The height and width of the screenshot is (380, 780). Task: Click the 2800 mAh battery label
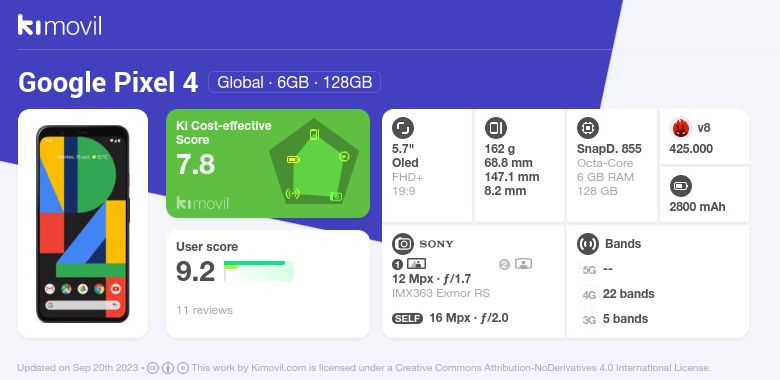(697, 207)
